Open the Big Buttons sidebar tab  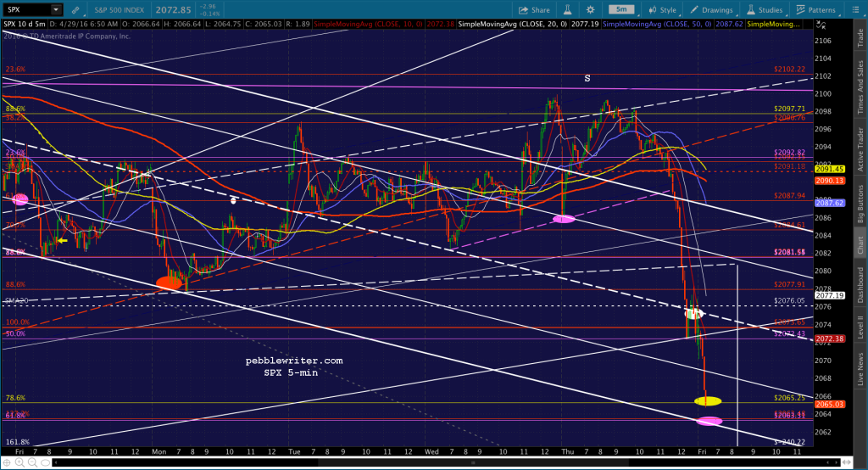(x=860, y=204)
